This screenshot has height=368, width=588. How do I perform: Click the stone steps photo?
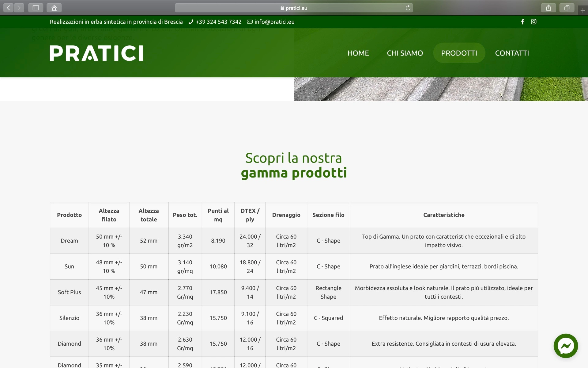pos(441,89)
